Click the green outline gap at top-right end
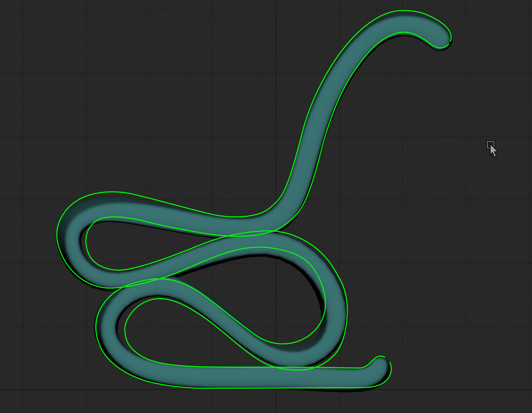 click(x=450, y=42)
